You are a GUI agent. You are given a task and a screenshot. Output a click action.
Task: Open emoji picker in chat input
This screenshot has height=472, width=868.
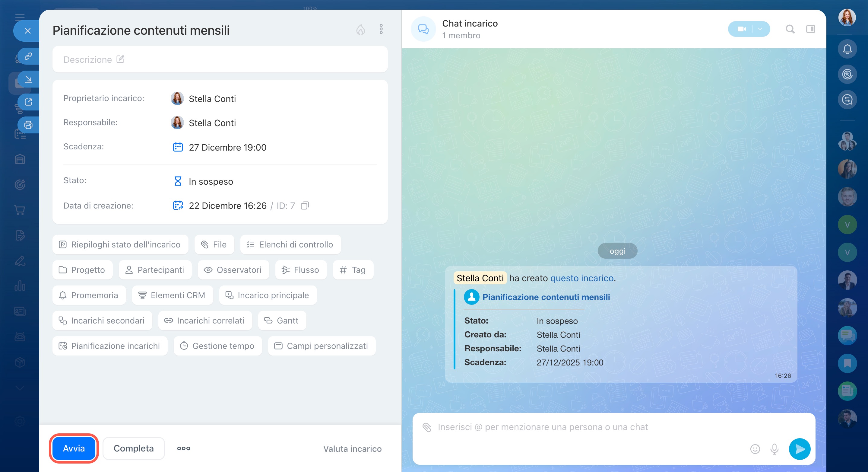tap(755, 449)
